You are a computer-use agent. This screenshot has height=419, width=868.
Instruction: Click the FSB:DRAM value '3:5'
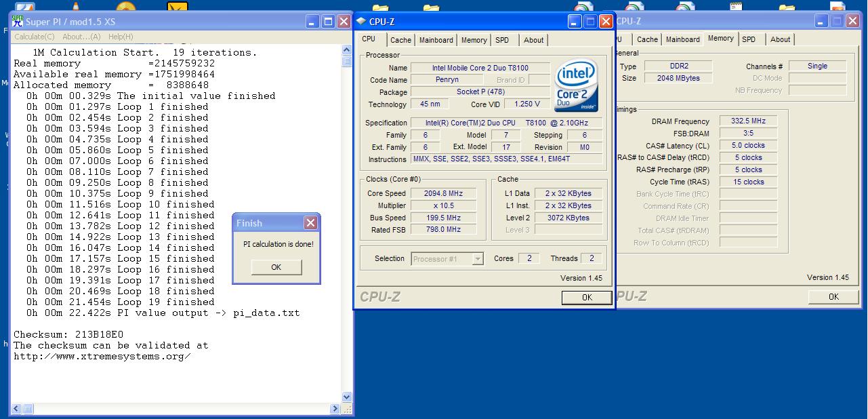click(748, 134)
